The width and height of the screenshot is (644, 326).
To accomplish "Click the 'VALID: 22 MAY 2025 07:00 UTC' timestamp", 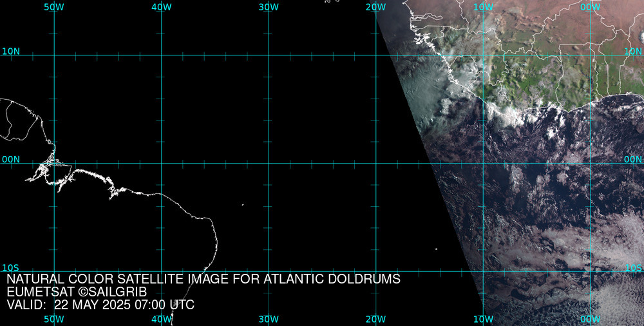I will [x=100, y=305].
